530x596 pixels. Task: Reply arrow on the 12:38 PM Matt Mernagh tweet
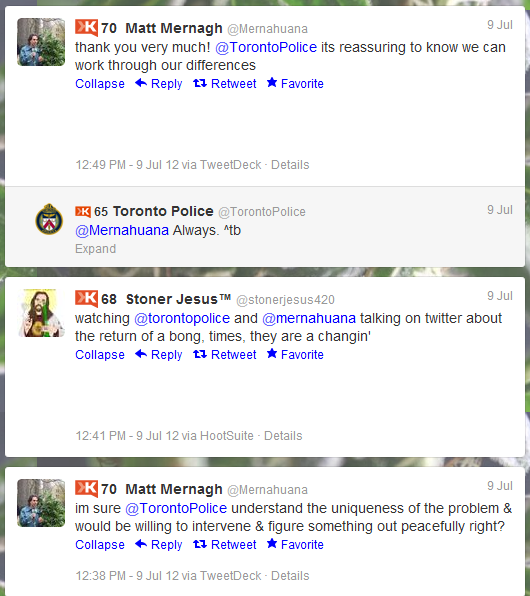141,544
